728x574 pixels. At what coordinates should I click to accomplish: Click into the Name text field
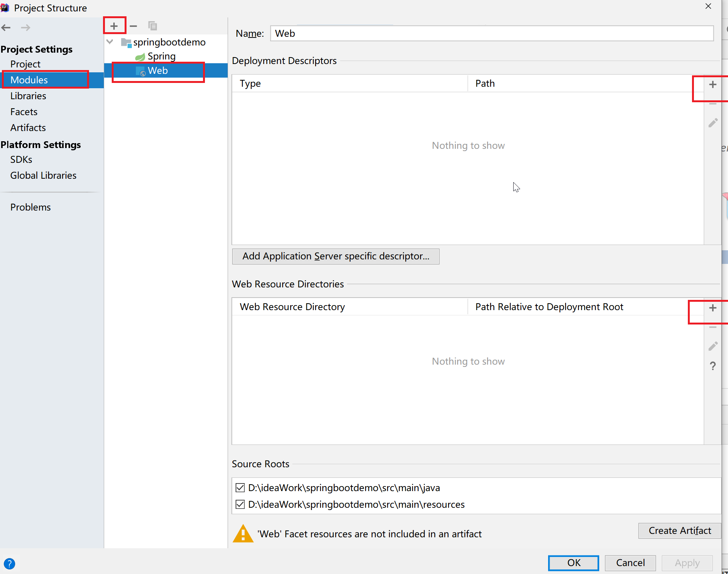[492, 34]
